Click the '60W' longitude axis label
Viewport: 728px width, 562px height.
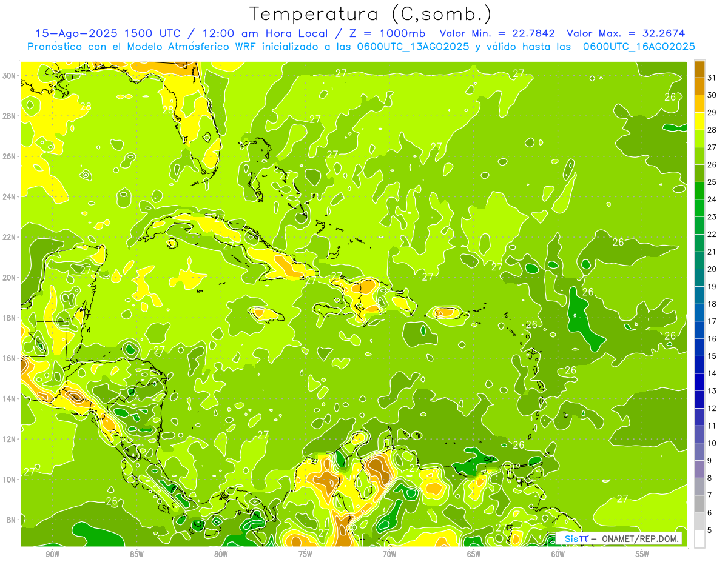(558, 554)
